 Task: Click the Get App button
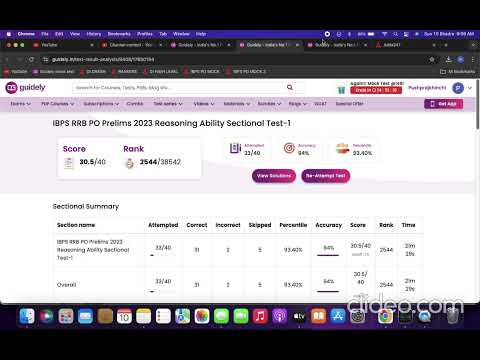click(443, 104)
